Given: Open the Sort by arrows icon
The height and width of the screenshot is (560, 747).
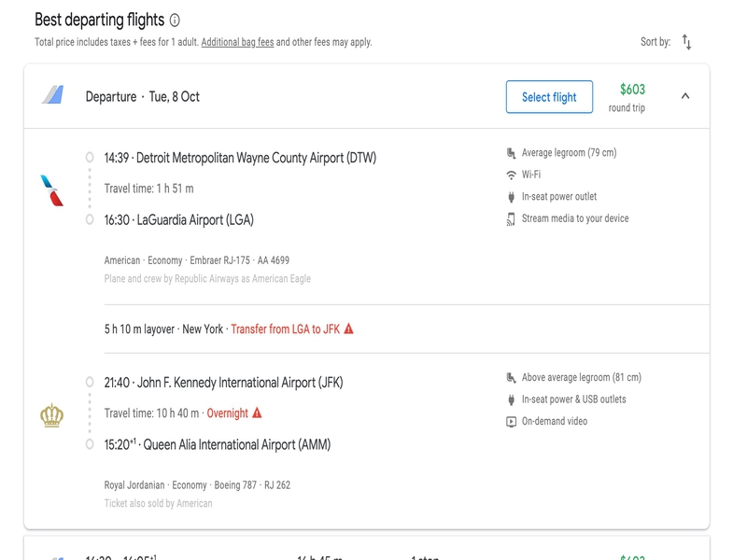Looking at the screenshot, I should [686, 42].
